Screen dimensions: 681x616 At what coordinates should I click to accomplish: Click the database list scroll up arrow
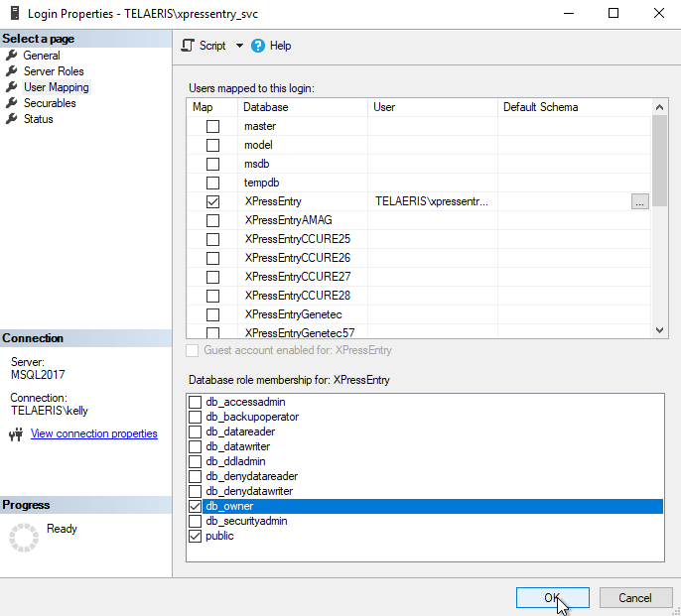tap(659, 107)
